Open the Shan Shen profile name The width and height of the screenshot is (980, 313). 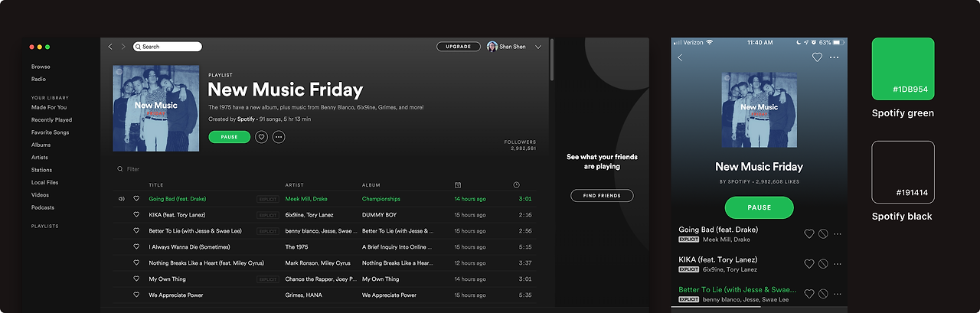[512, 47]
